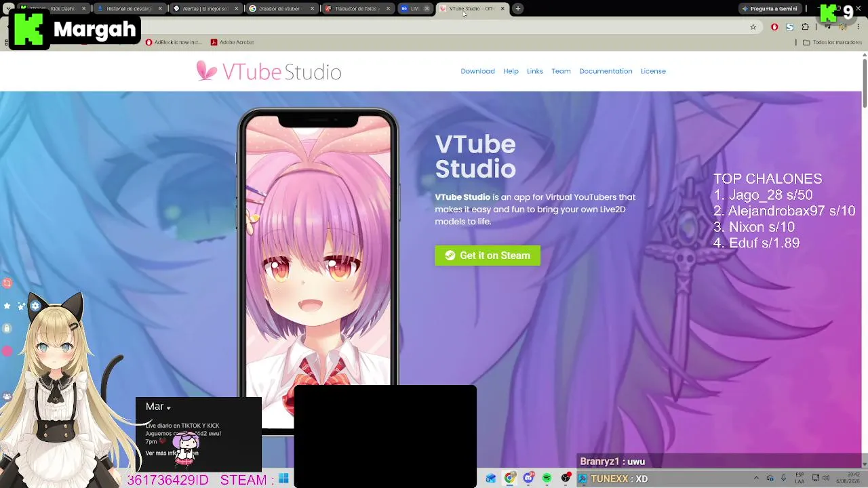
Task: Click the large VTube Studio heading text
Action: click(475, 157)
